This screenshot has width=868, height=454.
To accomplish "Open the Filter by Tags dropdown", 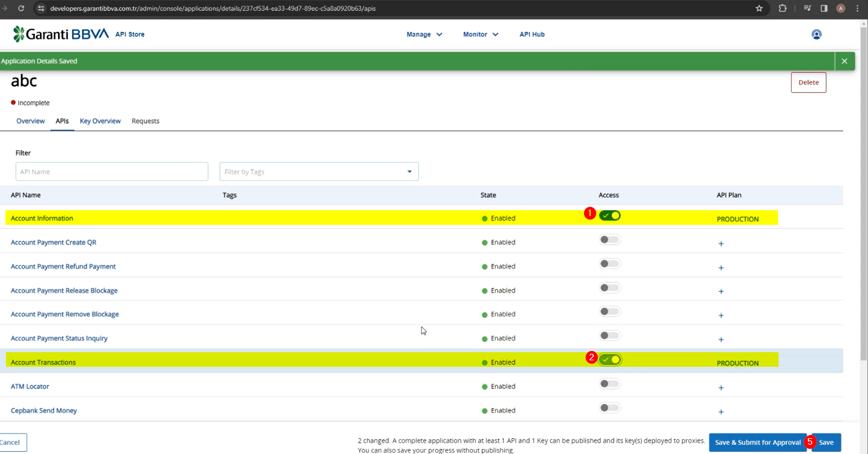I will point(319,172).
